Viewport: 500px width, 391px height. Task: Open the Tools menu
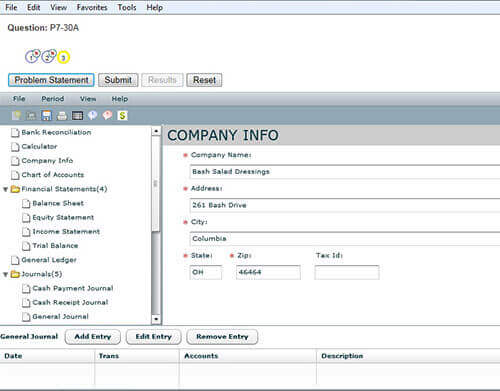[127, 7]
